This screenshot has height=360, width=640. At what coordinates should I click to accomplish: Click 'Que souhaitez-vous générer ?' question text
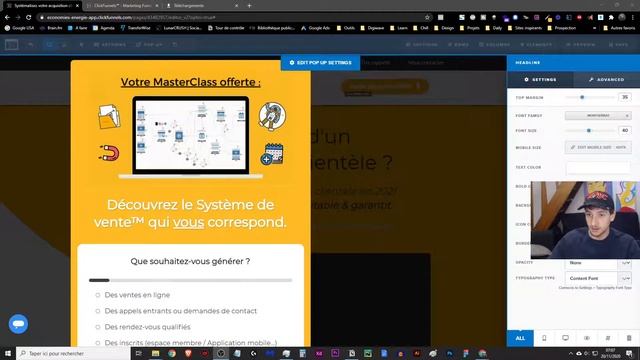point(190,261)
